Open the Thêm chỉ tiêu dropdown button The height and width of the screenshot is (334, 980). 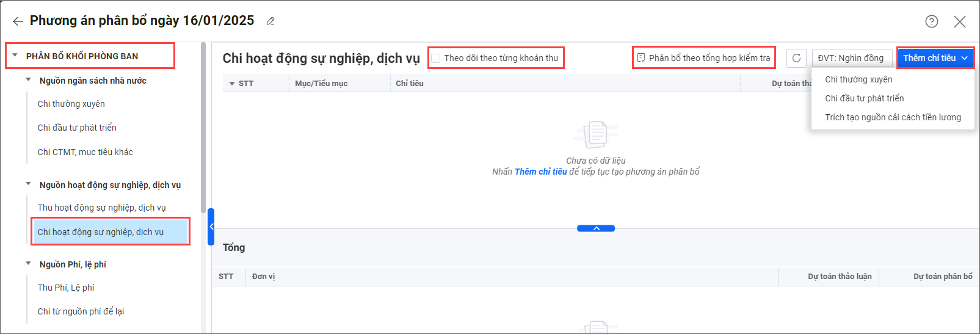(935, 58)
